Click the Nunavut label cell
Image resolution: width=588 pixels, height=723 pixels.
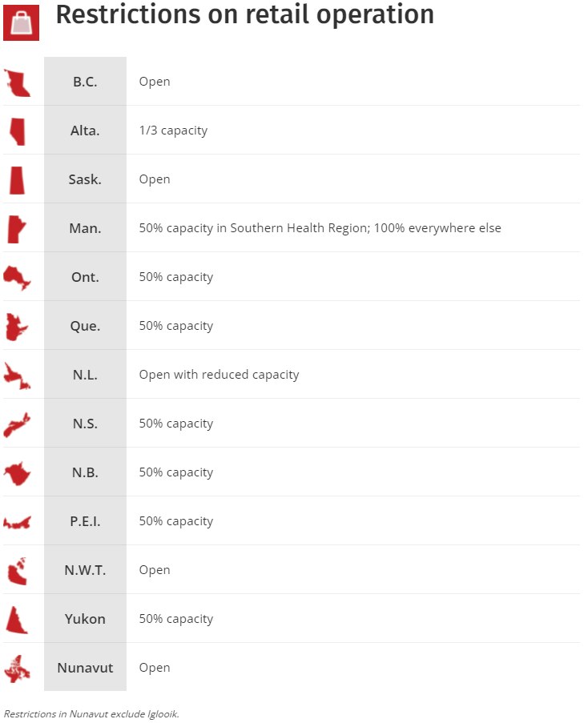pyautogui.click(x=85, y=668)
